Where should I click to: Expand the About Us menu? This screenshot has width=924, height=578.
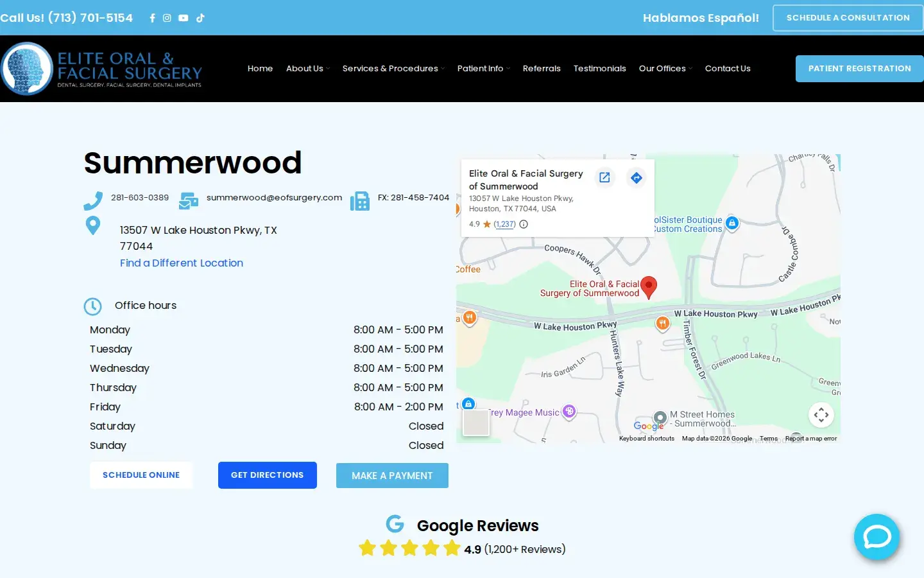(x=307, y=69)
